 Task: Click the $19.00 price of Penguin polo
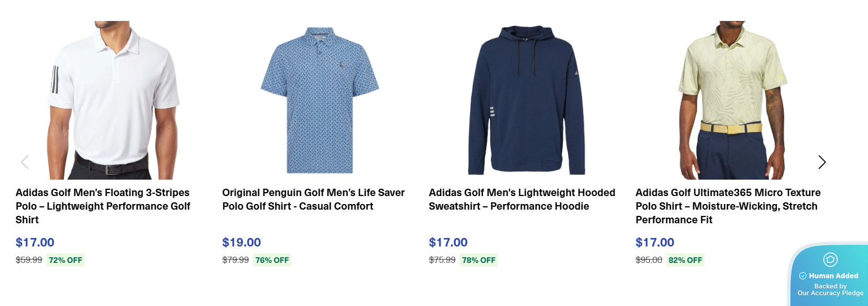(x=242, y=243)
